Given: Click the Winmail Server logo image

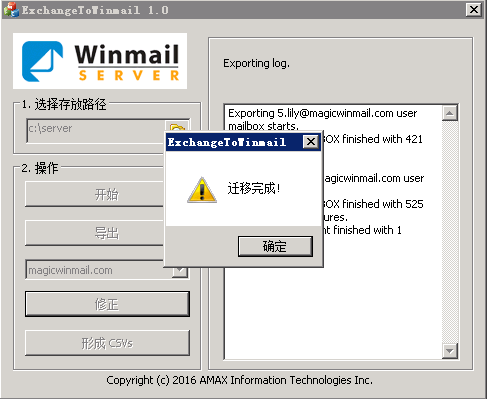Looking at the screenshot, I should 100,61.
